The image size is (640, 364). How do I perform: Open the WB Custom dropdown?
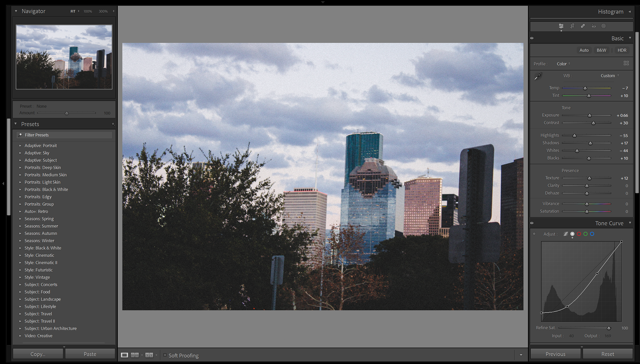[x=610, y=76]
